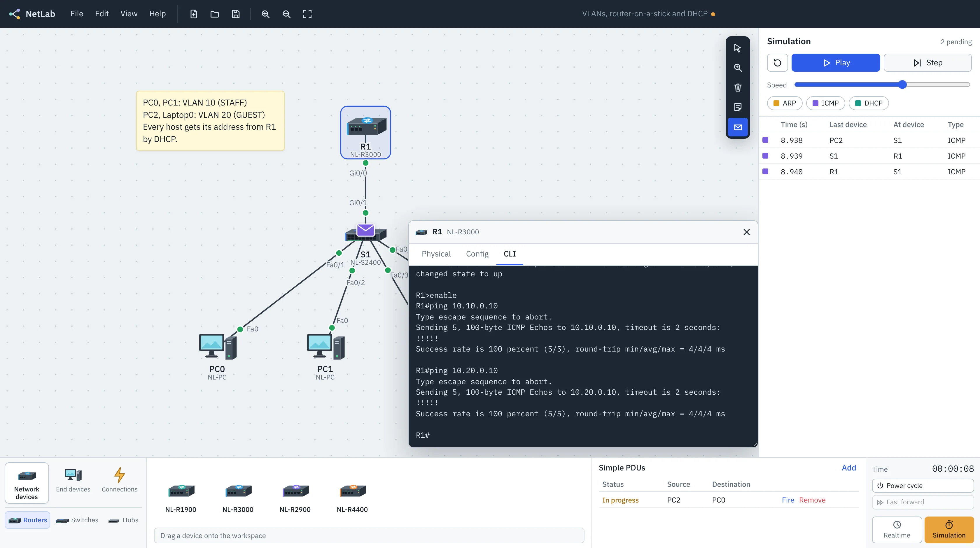Select the inspect magnifier tool in canvas toolbar
Image resolution: width=980 pixels, height=548 pixels.
738,68
